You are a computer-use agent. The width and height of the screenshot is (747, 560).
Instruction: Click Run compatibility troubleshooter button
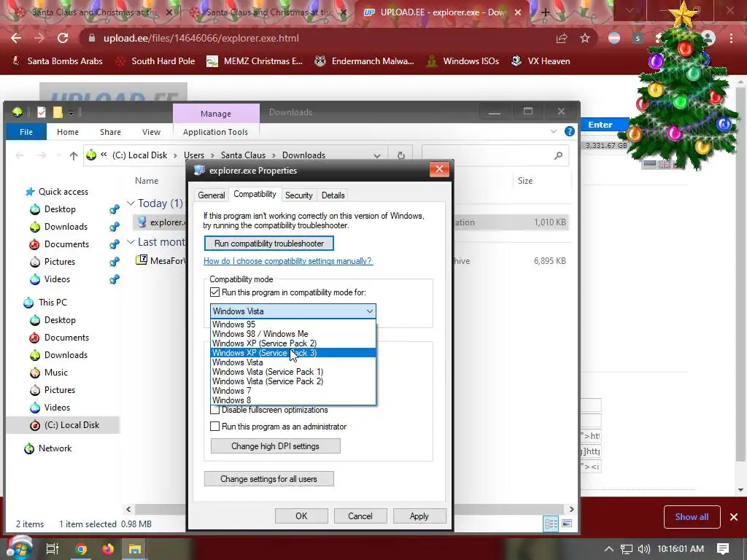click(x=269, y=244)
